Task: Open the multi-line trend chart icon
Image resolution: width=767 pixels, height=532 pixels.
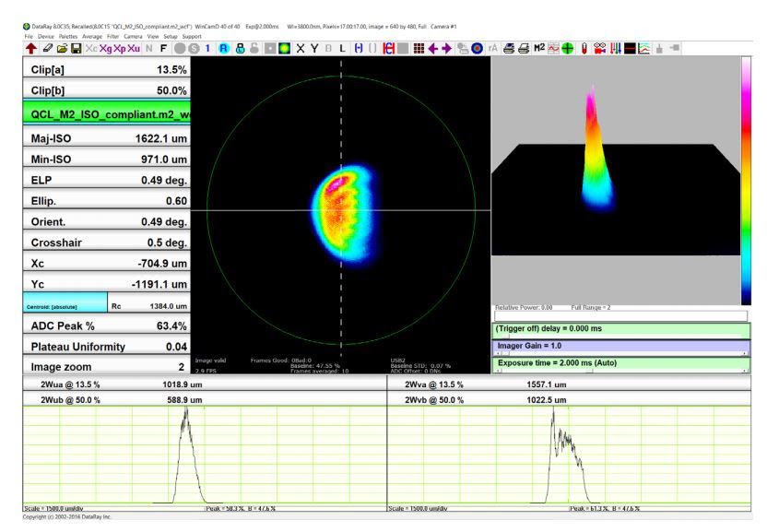Action: click(644, 48)
